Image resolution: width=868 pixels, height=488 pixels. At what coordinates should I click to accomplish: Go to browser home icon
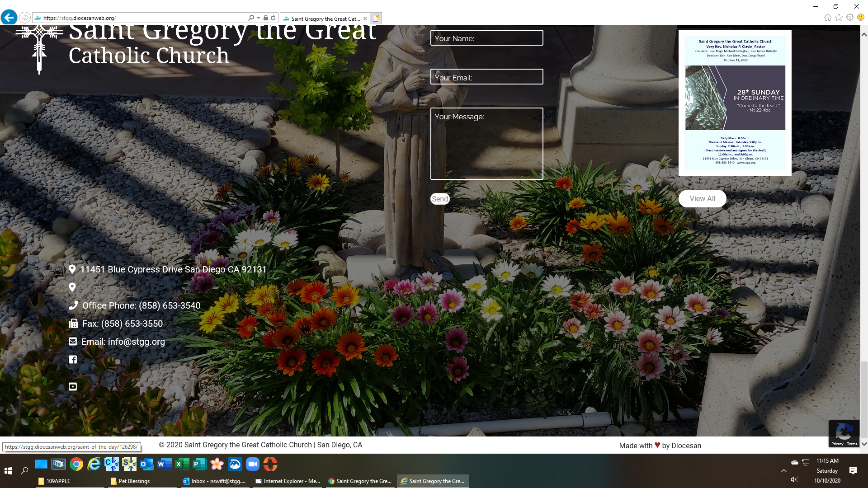(x=827, y=17)
